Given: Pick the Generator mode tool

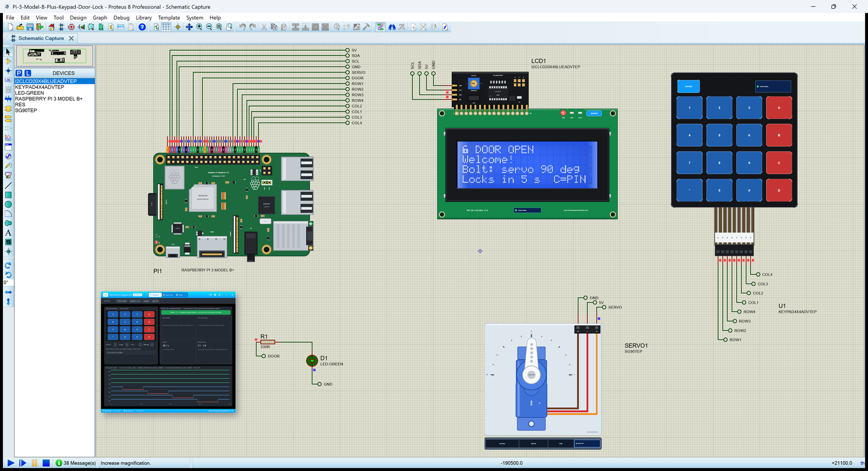Looking at the screenshot, I should coord(8,156).
